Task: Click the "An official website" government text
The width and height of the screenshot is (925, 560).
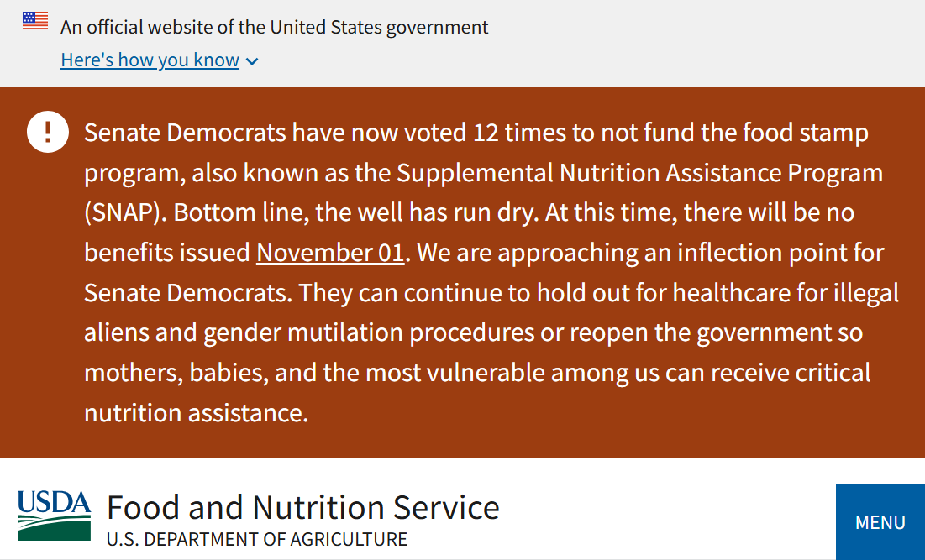Action: pos(274,27)
